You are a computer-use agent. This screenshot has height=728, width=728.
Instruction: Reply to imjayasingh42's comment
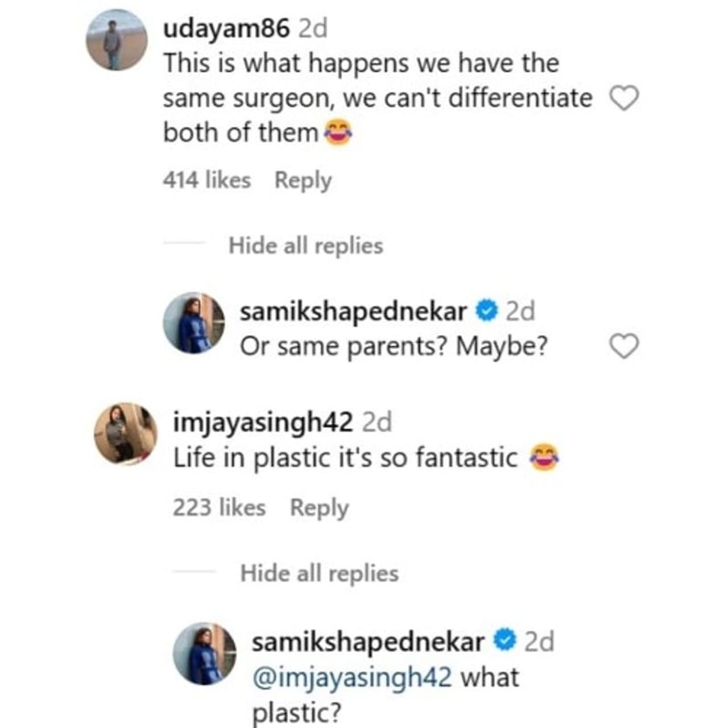click(319, 507)
